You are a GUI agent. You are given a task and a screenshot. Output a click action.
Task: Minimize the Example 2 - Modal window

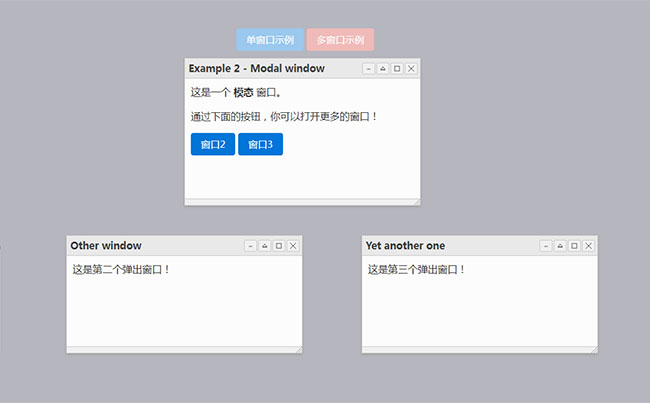368,68
